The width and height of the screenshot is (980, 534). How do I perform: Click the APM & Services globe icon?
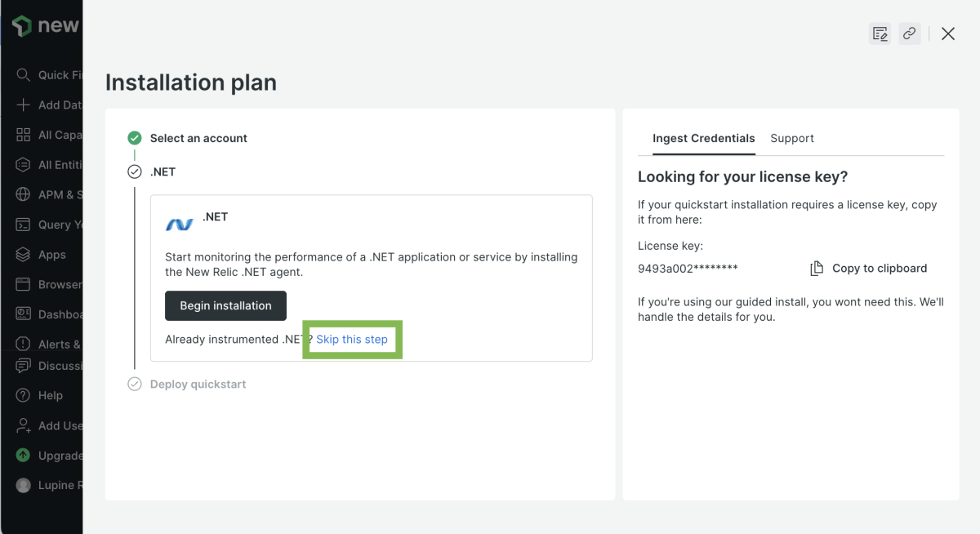(x=23, y=195)
